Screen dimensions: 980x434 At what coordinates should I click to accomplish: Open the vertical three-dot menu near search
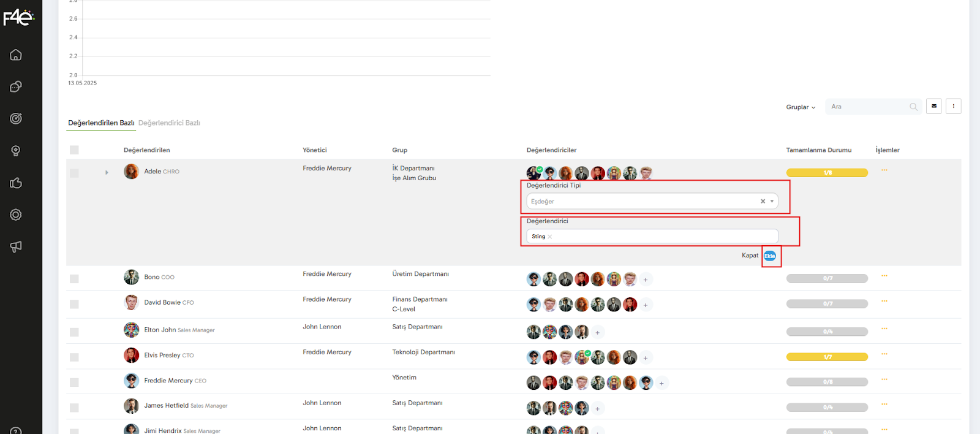tap(953, 107)
